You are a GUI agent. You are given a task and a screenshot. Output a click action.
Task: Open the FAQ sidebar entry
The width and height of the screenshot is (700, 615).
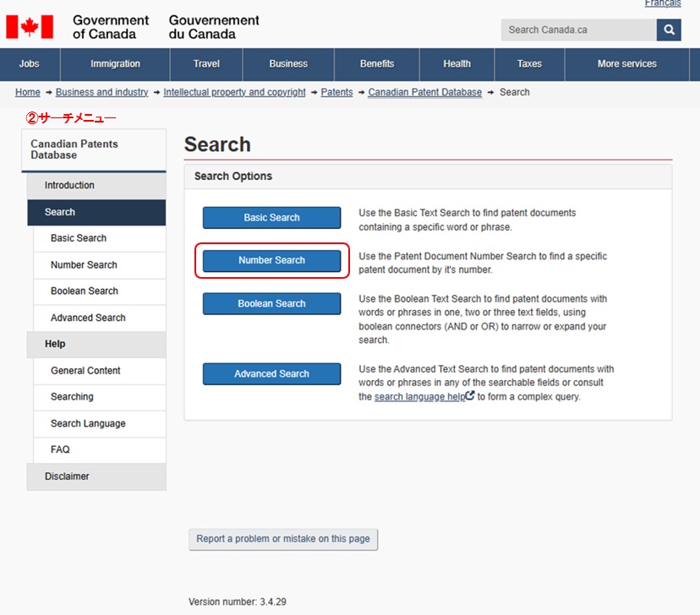pyautogui.click(x=60, y=449)
